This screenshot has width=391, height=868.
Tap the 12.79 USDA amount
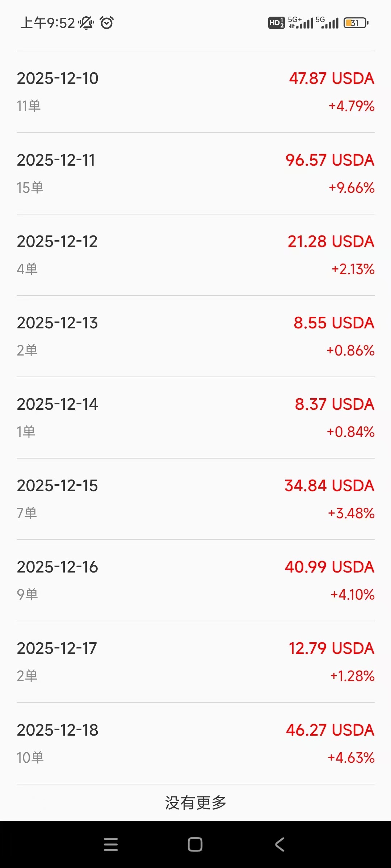click(331, 648)
